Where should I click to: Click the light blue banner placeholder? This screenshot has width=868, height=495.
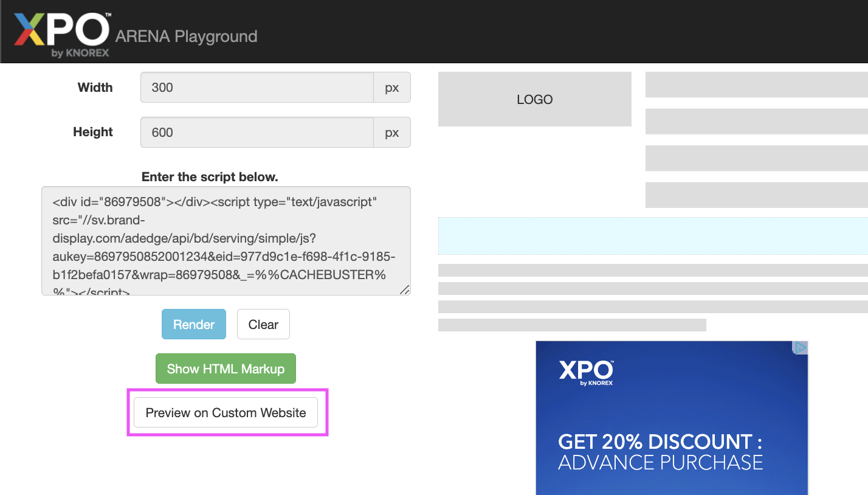pos(652,235)
